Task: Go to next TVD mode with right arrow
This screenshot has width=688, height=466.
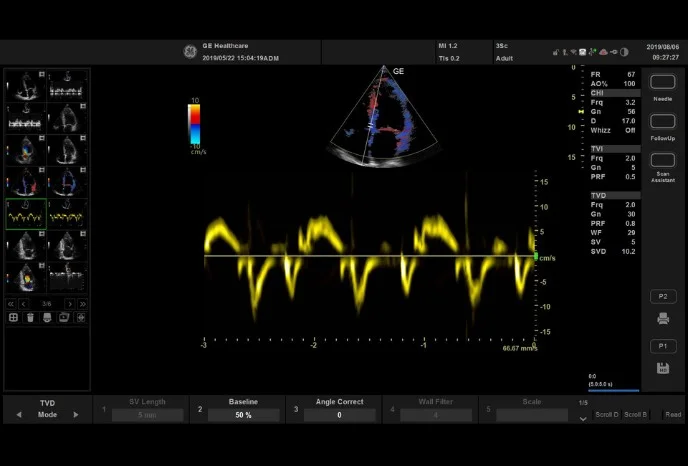Action: click(76, 414)
